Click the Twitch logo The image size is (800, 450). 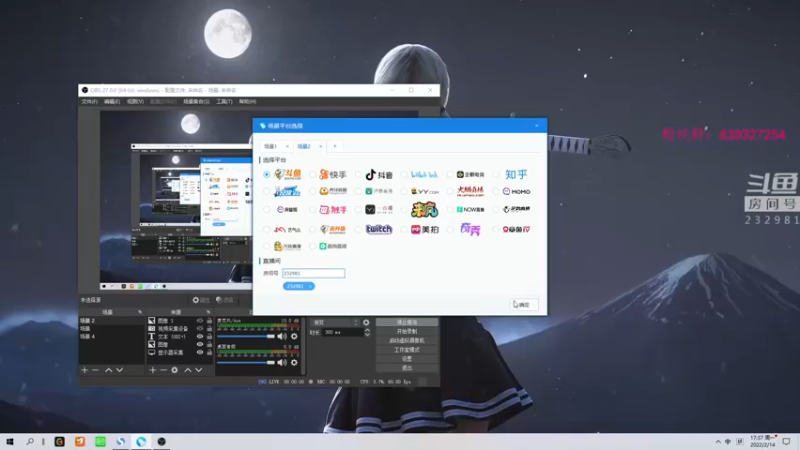pyautogui.click(x=379, y=230)
